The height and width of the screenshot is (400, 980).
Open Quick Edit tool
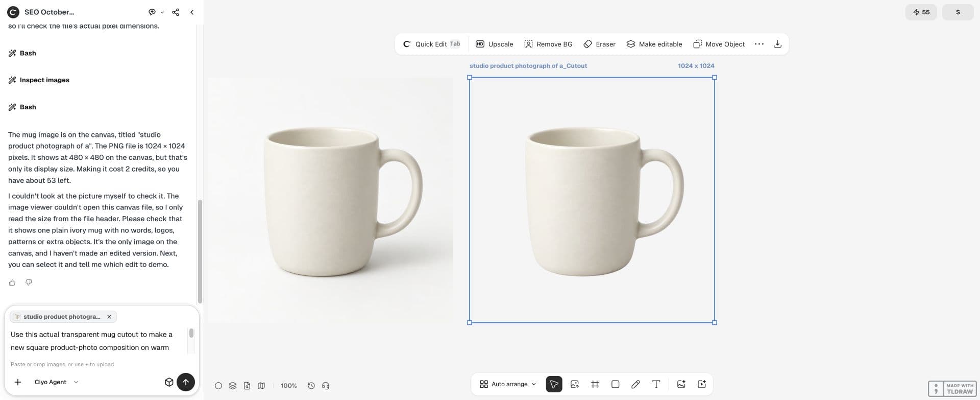point(431,44)
